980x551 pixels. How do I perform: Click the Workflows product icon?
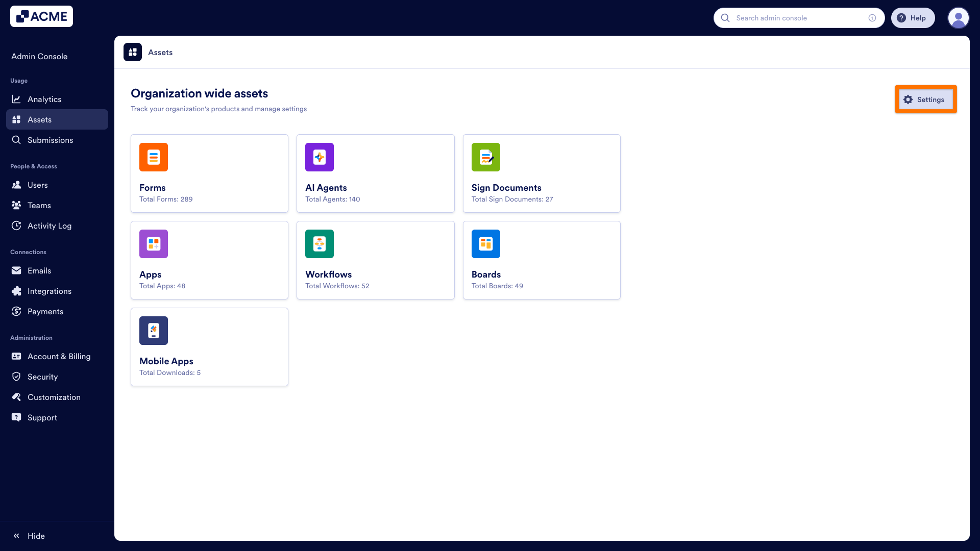[x=319, y=244]
